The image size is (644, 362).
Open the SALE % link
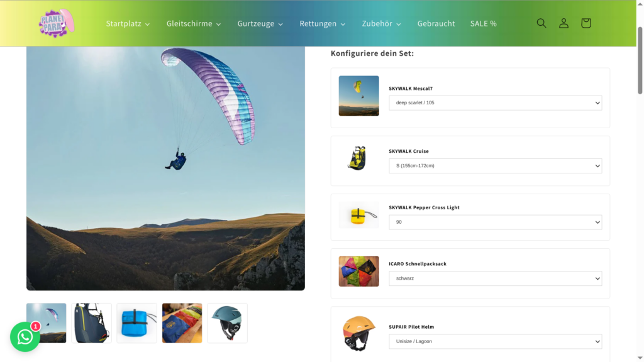coord(484,24)
